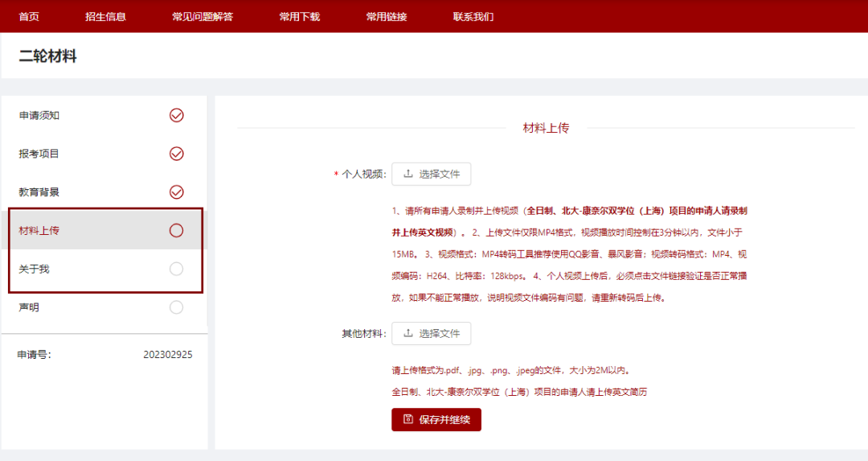Select the 报考项目 step in sidebar
Viewport: 868px width, 461px height.
point(104,154)
